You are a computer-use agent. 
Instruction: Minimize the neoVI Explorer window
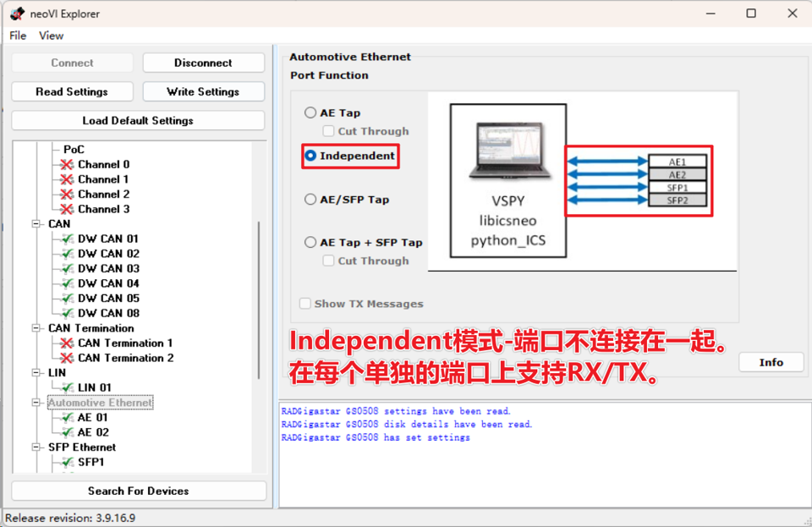[710, 14]
